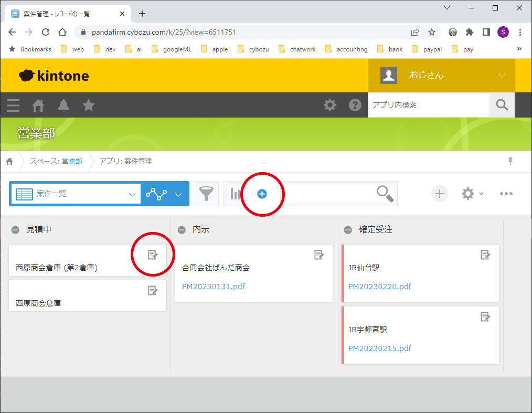The height and width of the screenshot is (413, 532).
Task: Open the cybozu bookmarks folder
Action: (x=253, y=49)
